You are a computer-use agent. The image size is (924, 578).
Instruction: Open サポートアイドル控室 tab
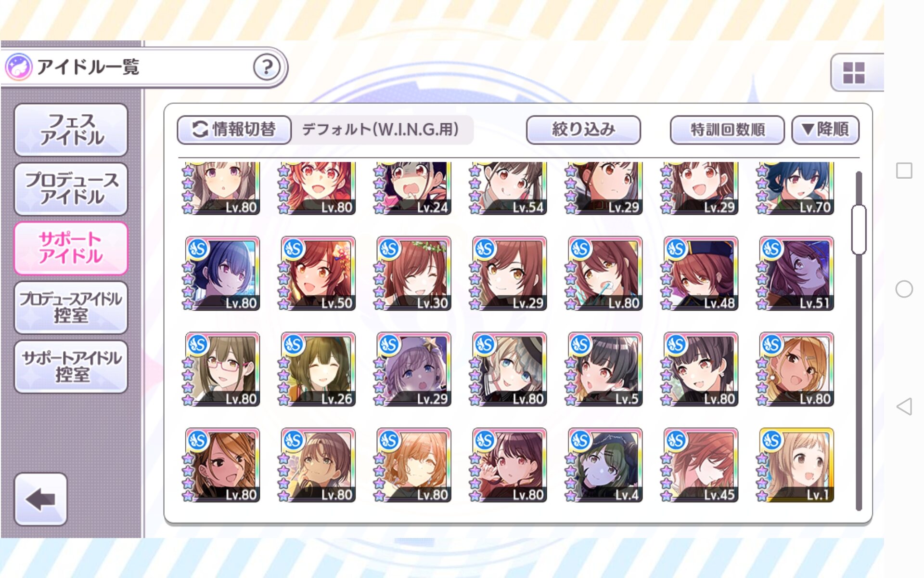click(71, 367)
